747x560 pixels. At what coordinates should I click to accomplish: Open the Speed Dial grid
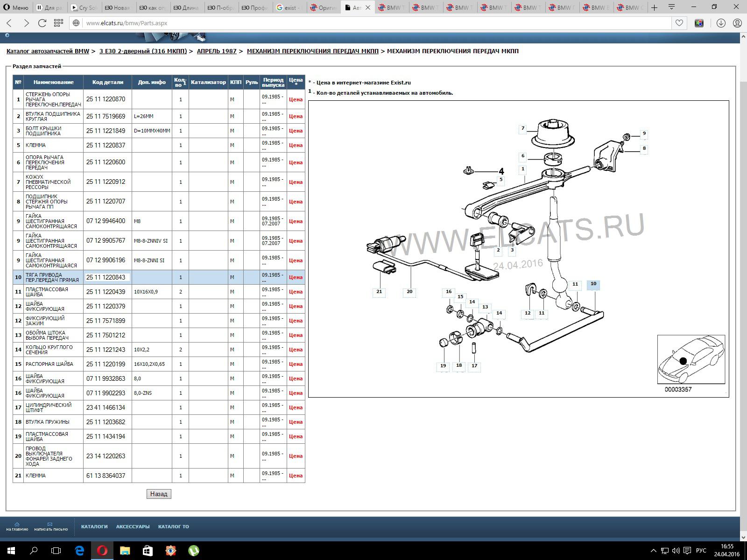click(x=58, y=23)
